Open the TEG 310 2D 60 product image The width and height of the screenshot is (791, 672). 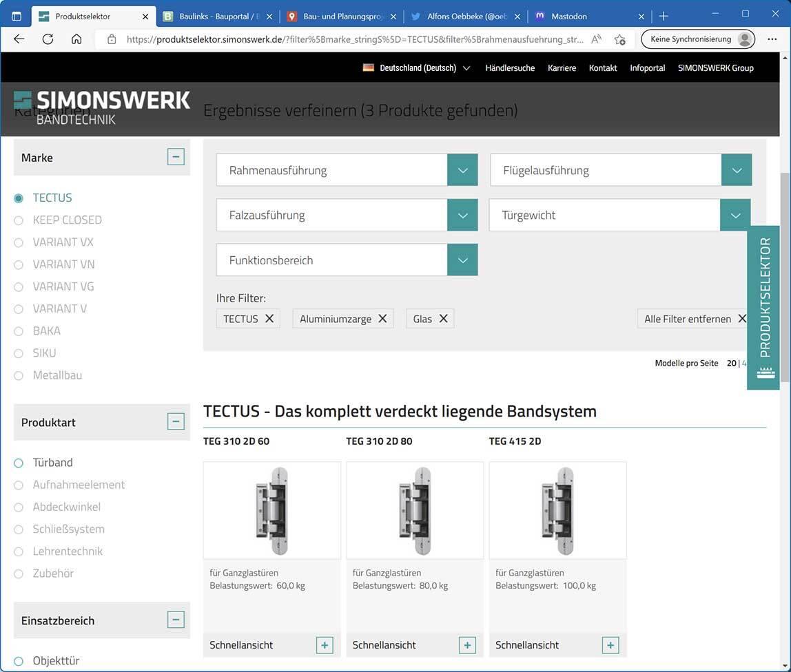(x=272, y=510)
